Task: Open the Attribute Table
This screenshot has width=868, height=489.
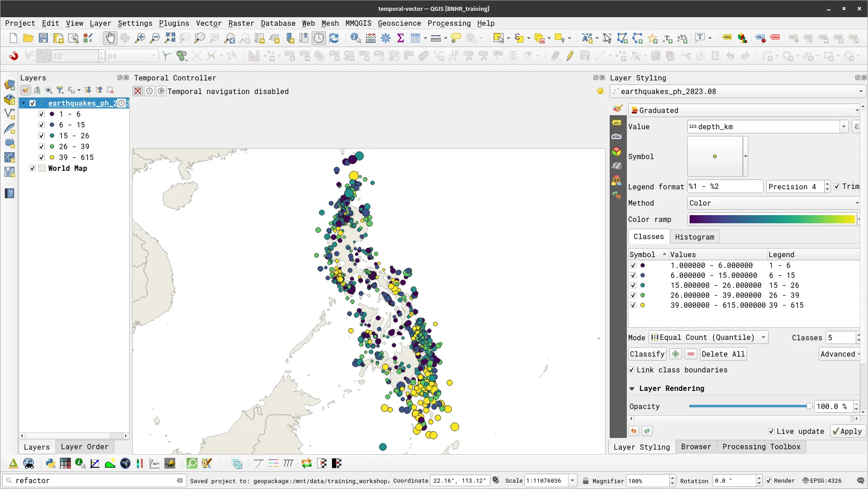Action: (x=415, y=38)
